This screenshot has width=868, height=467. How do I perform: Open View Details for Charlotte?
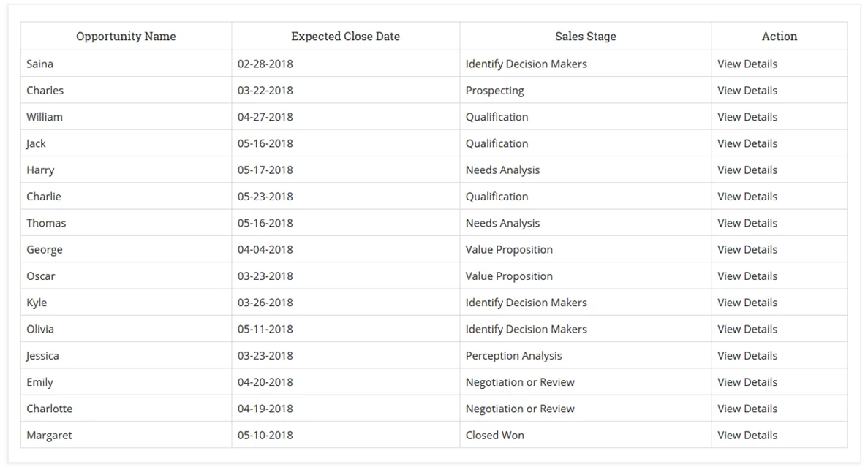point(747,409)
